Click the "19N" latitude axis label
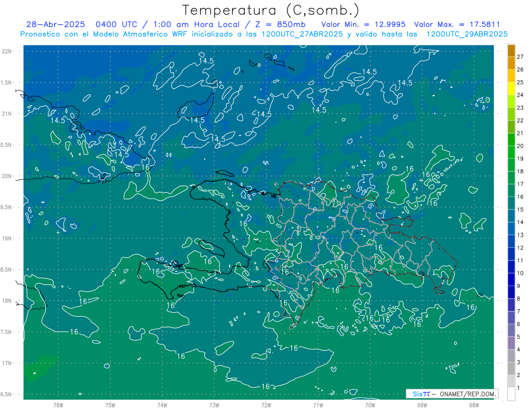 coord(7,239)
